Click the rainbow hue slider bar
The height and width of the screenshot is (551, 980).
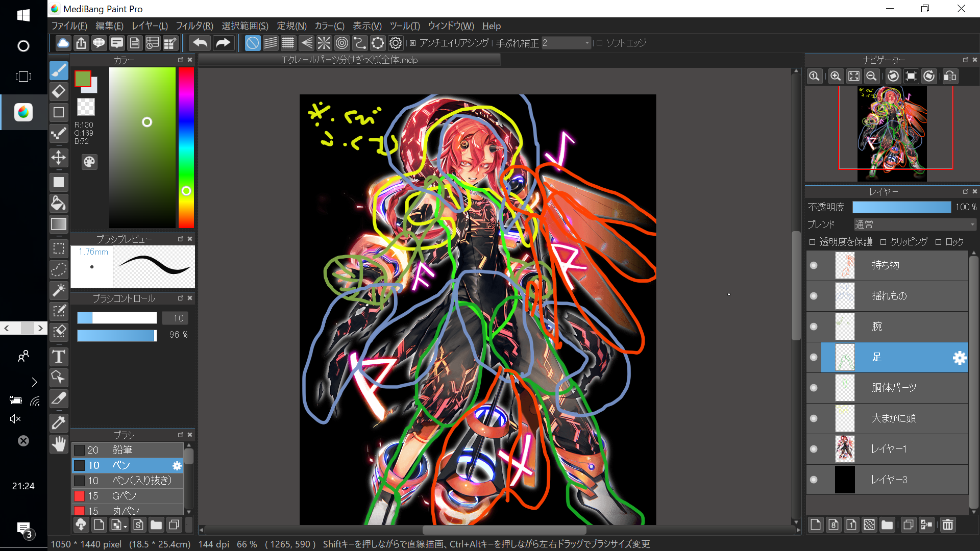click(186, 148)
